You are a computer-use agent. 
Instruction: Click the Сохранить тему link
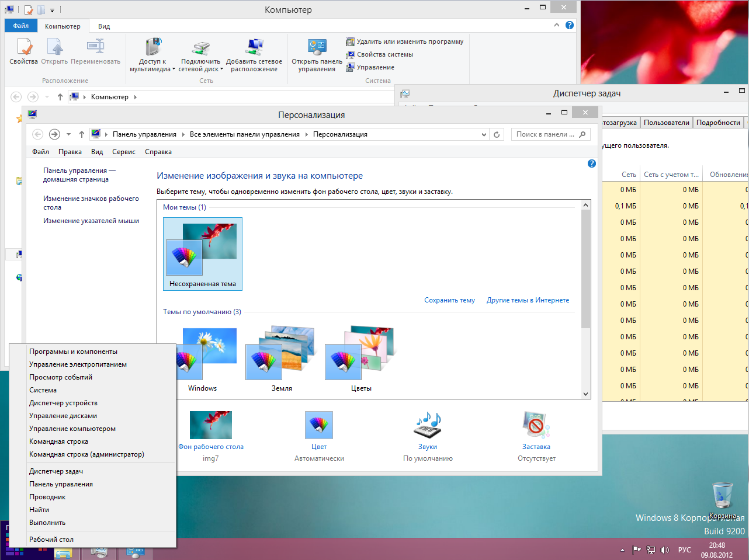[x=450, y=300]
